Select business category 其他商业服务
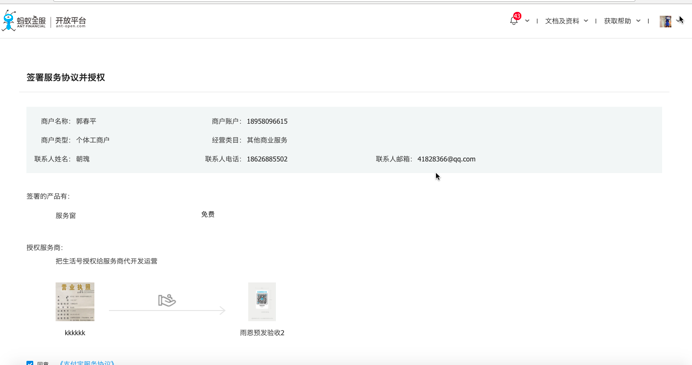The width and height of the screenshot is (692, 365). point(267,140)
